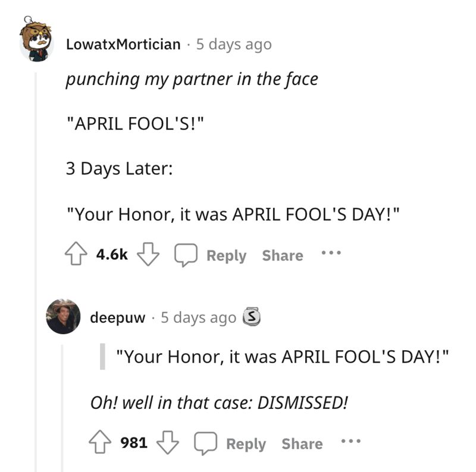Screen dimensions: 476x472
Task: Open more options on LowatxMortician's comment
Action: point(331,253)
